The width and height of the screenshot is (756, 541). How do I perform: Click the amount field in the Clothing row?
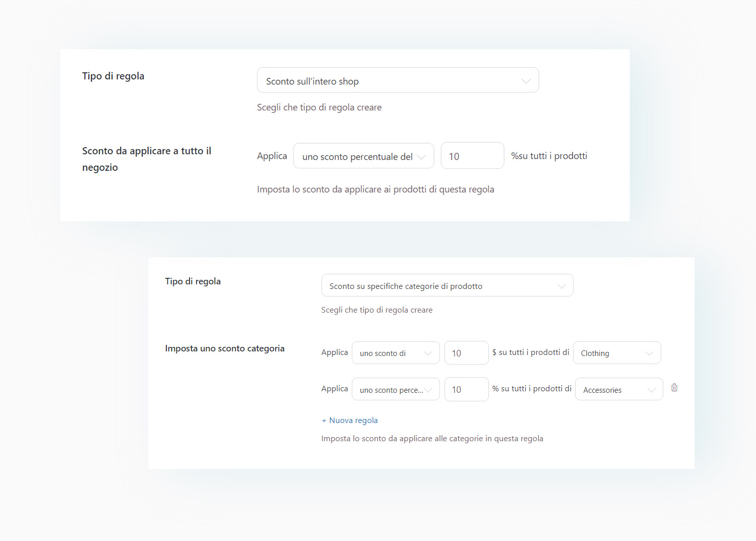(x=466, y=353)
